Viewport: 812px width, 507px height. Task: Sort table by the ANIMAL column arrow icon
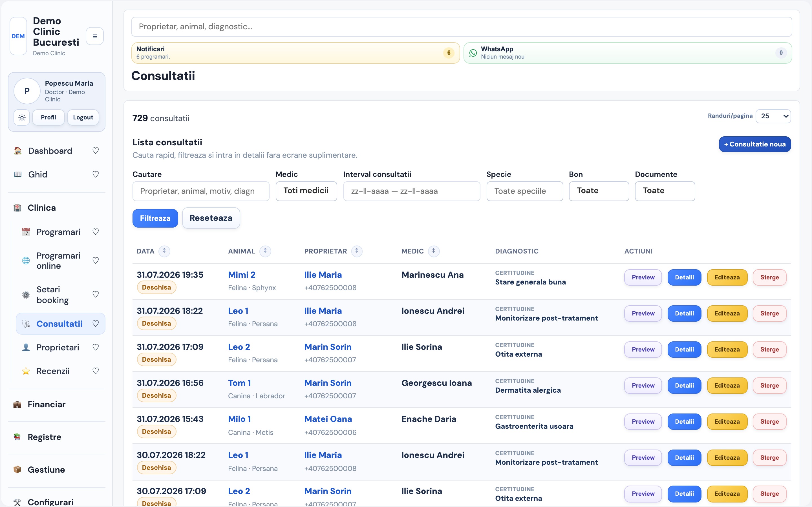(265, 251)
